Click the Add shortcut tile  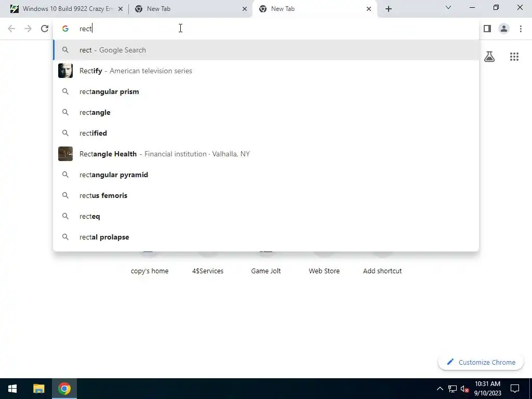tap(382, 271)
